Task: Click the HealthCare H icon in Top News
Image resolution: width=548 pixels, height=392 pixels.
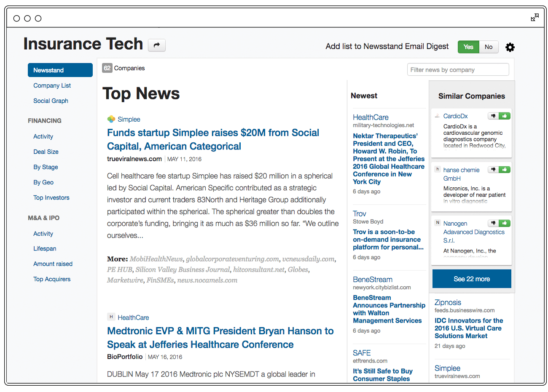Action: tap(111, 317)
